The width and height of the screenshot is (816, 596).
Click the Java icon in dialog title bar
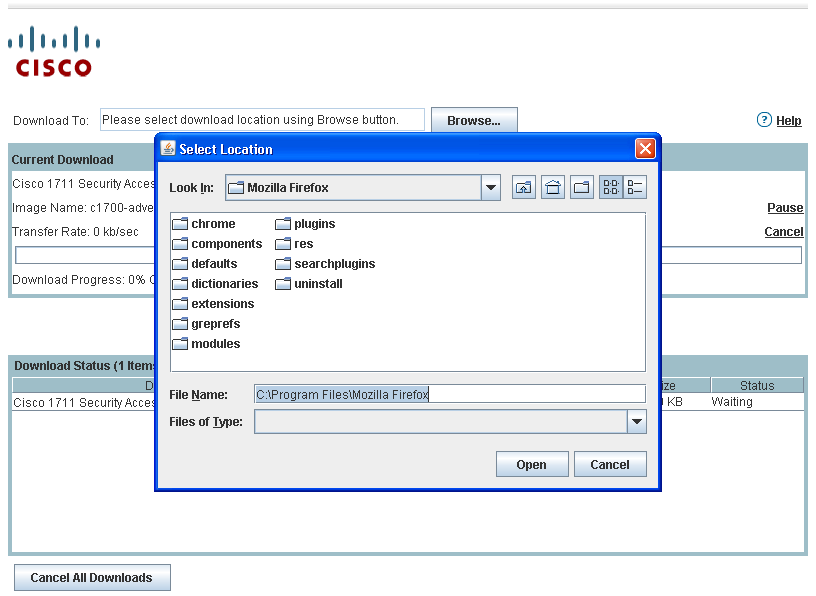tap(168, 149)
